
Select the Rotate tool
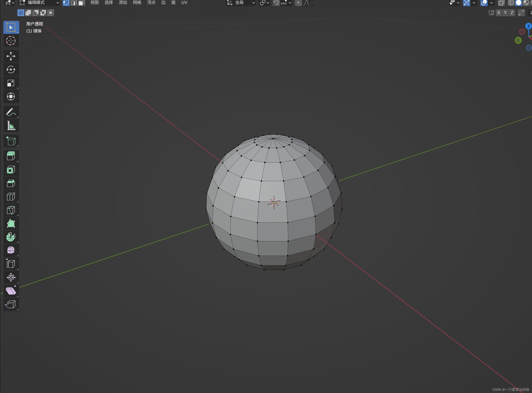click(11, 70)
